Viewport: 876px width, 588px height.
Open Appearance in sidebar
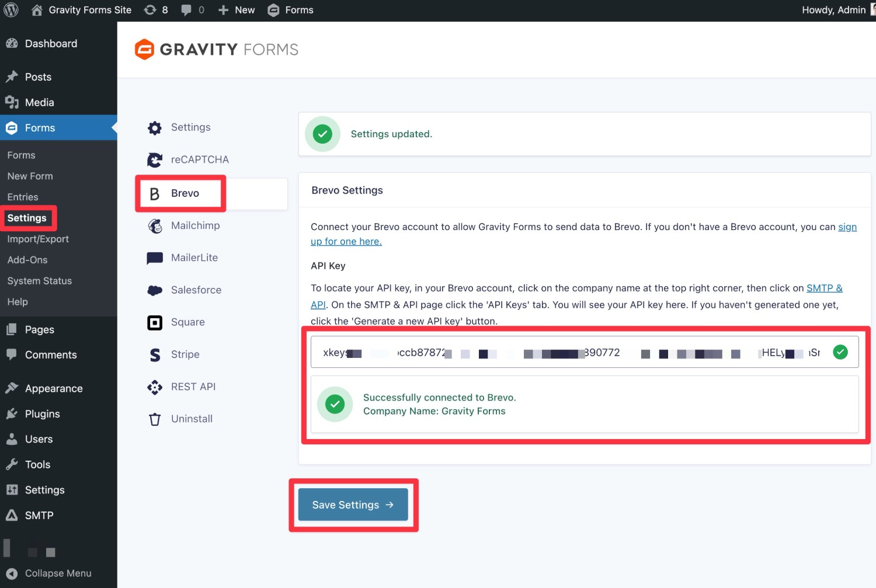tap(58, 389)
